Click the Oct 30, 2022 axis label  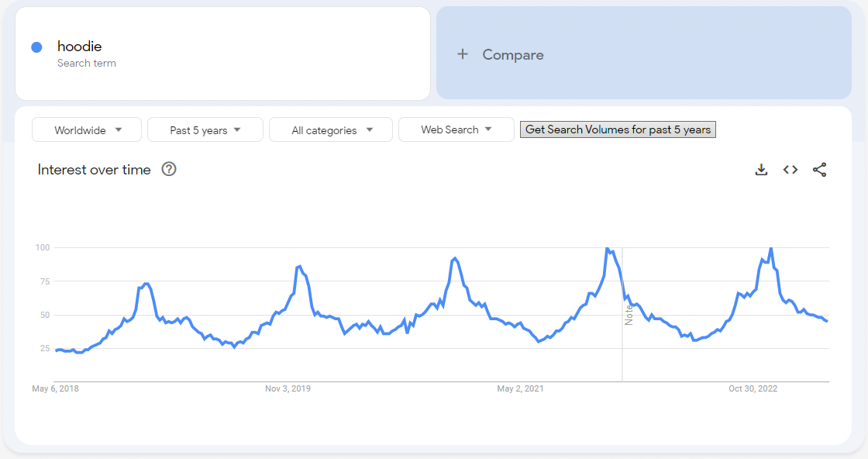coord(753,388)
